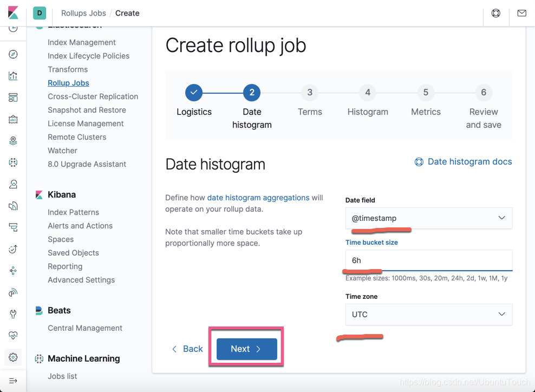Open Maps icon in sidebar
The image size is (535, 392).
[x=13, y=141]
